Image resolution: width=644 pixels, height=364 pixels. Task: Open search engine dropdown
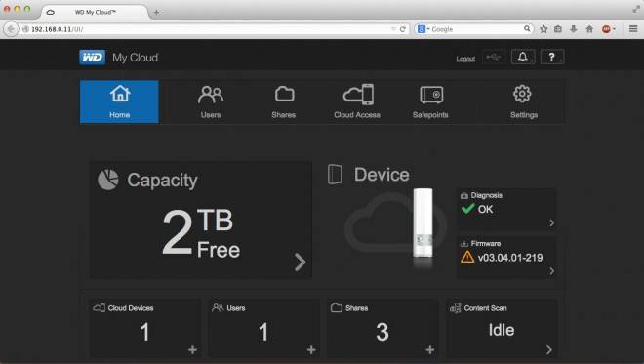click(423, 29)
